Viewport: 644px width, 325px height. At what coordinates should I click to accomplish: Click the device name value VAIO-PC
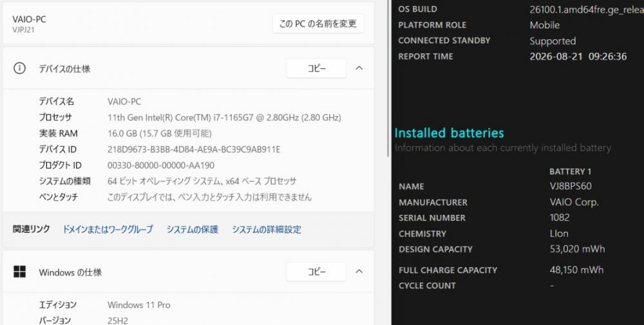tap(124, 102)
